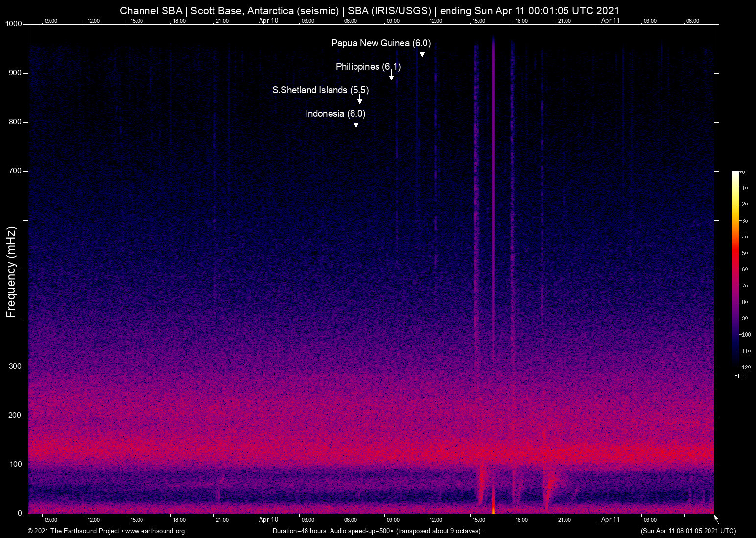Click the arrow pointer at bottom-right plot corner
Viewport: 756px width, 538px height.
[716, 519]
